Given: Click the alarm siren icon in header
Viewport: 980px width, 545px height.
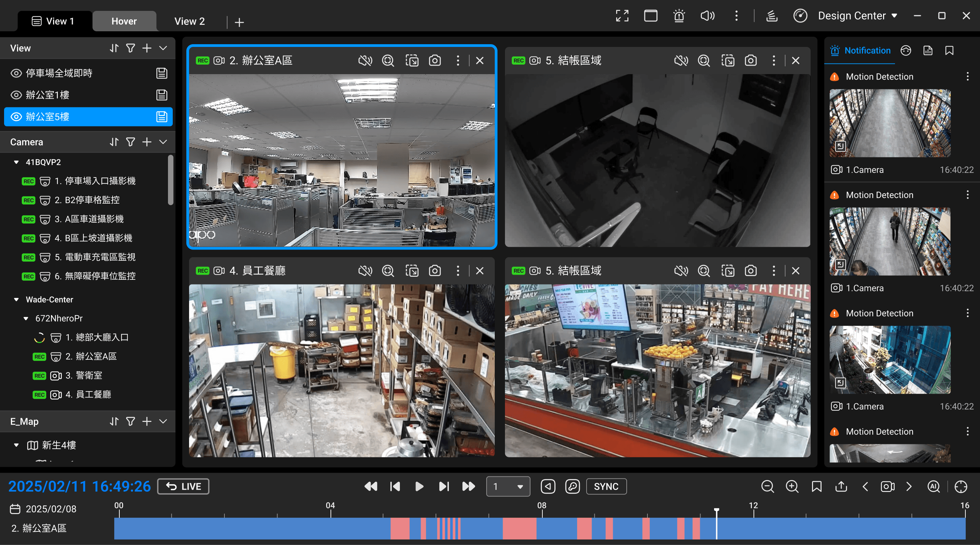Looking at the screenshot, I should 679,16.
